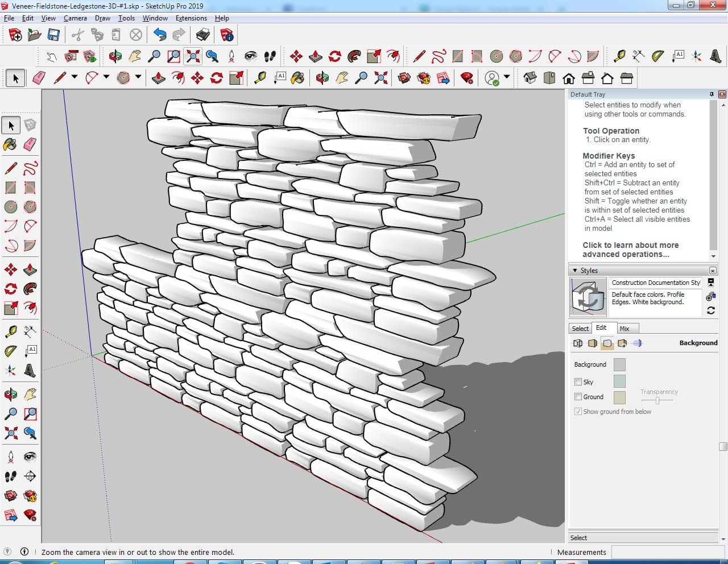Image resolution: width=728 pixels, height=564 pixels.
Task: Click the Create new style button
Action: pos(710,297)
